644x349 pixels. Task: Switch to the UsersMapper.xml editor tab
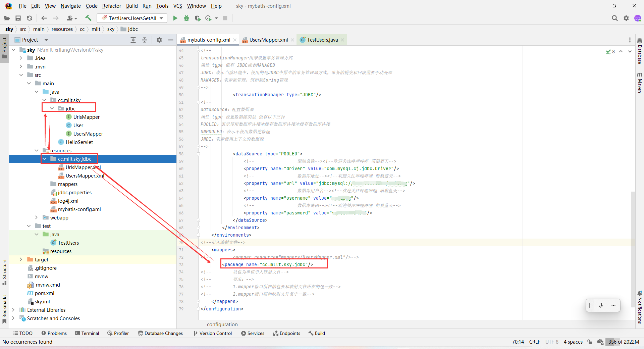[x=268, y=40]
